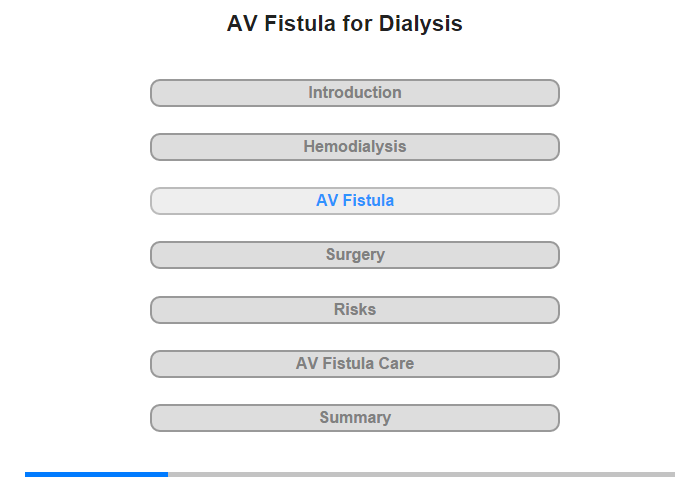Open the Surgery section
700x480 pixels.
tap(355, 255)
